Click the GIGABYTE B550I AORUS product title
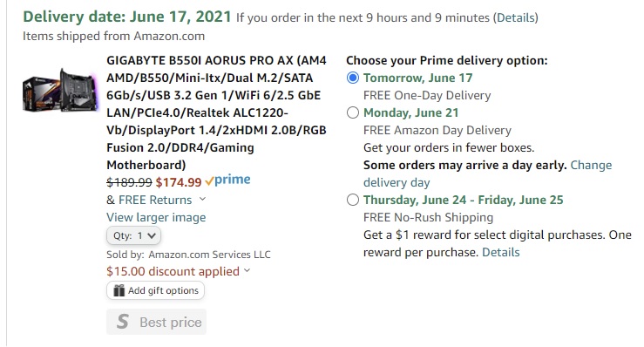Image resolution: width=644 pixels, height=347 pixels. (x=216, y=112)
